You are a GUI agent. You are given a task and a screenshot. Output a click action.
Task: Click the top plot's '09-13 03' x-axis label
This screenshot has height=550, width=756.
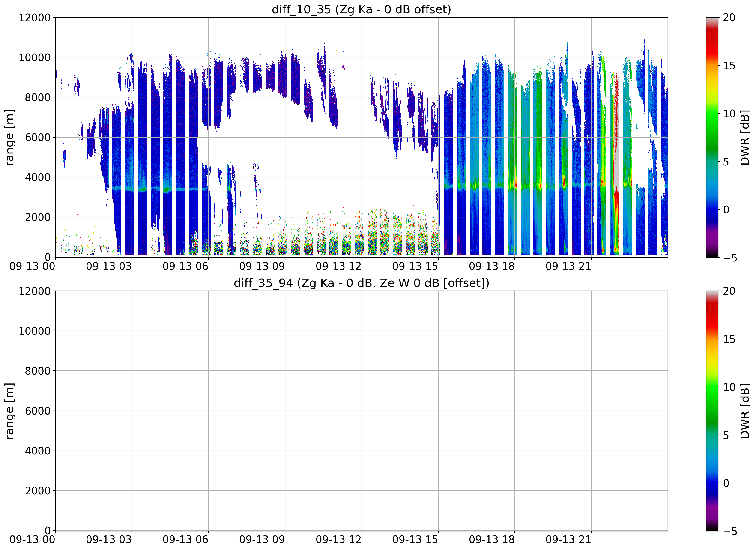click(109, 266)
